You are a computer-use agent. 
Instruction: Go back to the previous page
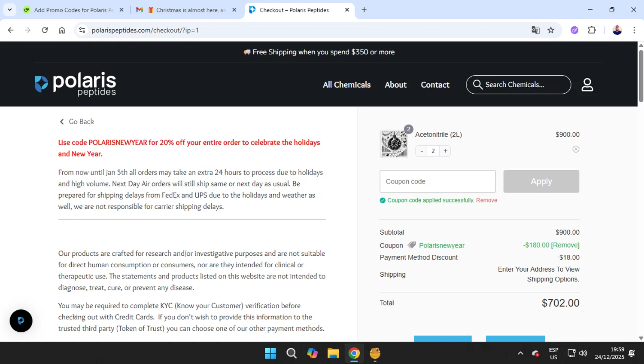tap(11, 30)
